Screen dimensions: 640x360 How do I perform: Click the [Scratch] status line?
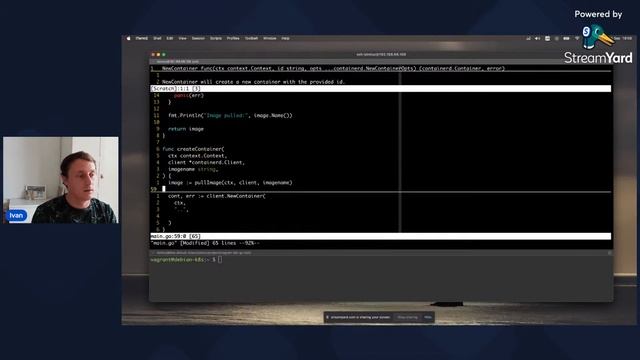381,89
